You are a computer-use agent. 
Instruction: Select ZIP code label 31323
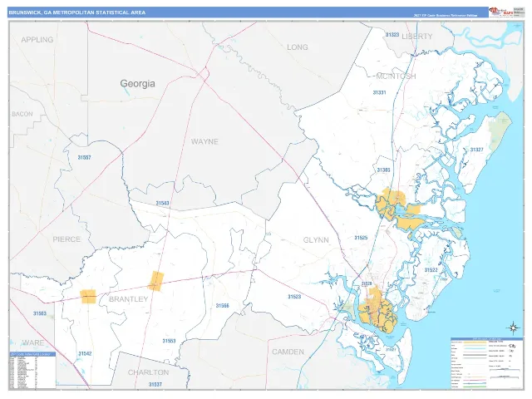pos(392,35)
